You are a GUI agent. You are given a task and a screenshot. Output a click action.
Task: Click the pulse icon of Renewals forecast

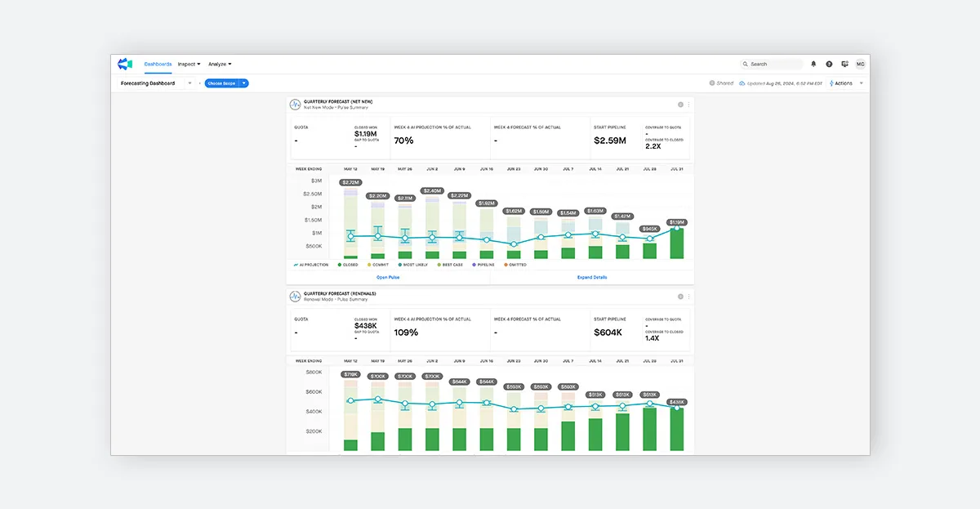point(295,297)
